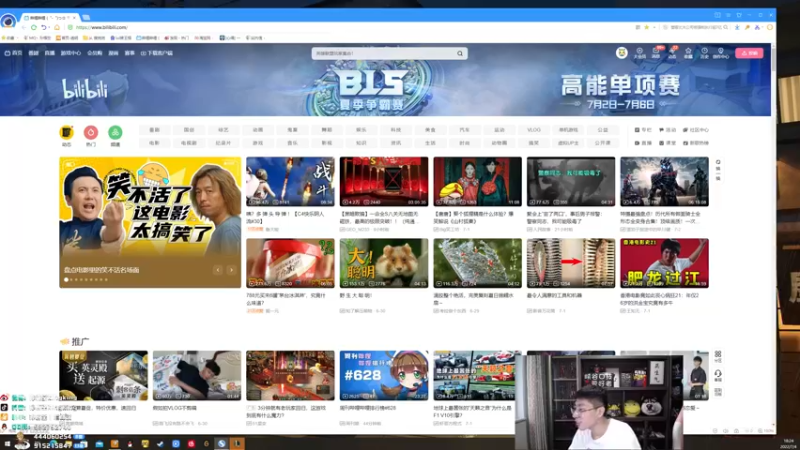Open 会员购 in the top navigation
The height and width of the screenshot is (450, 800).
coord(94,53)
